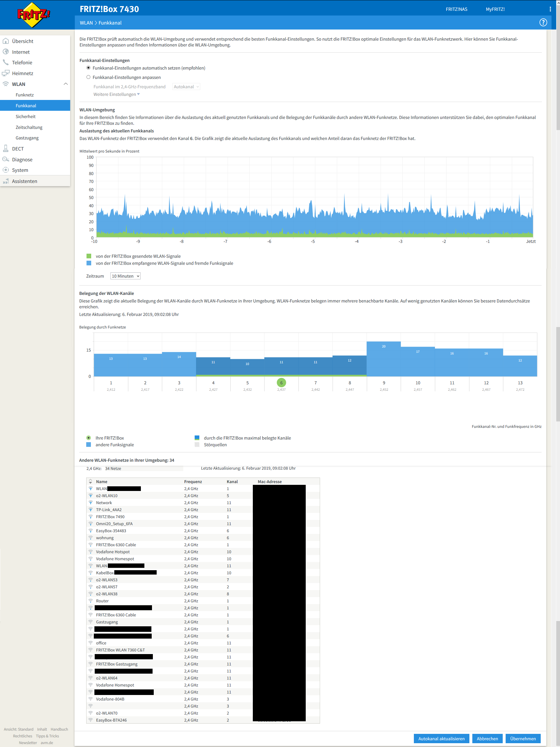Image resolution: width=560 pixels, height=747 pixels.
Task: Click the Abbrechen button
Action: [488, 739]
